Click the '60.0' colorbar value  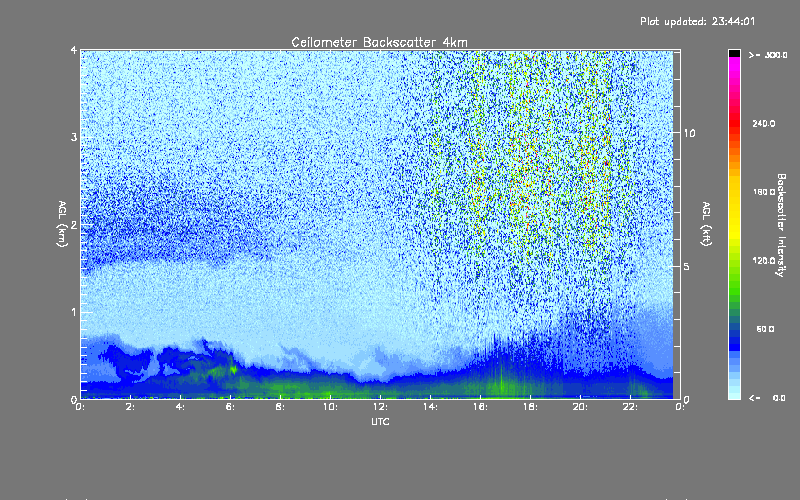[765, 329]
